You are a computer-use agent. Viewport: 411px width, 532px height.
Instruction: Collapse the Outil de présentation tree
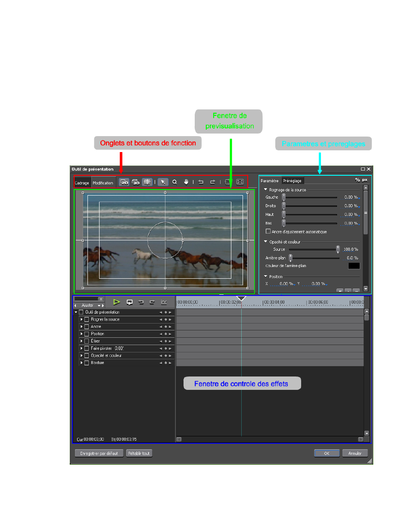[x=76, y=312]
